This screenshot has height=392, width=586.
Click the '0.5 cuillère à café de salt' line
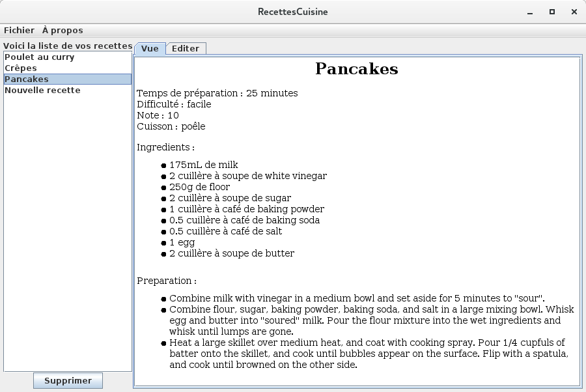(226, 231)
